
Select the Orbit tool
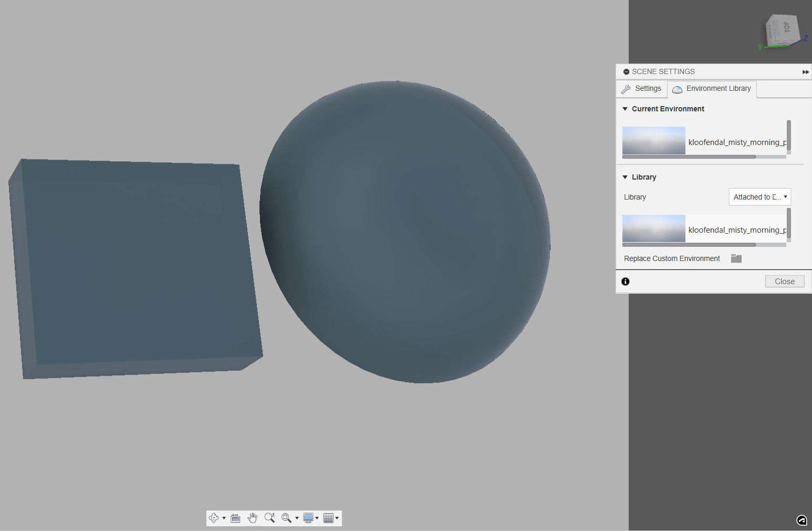(x=214, y=518)
